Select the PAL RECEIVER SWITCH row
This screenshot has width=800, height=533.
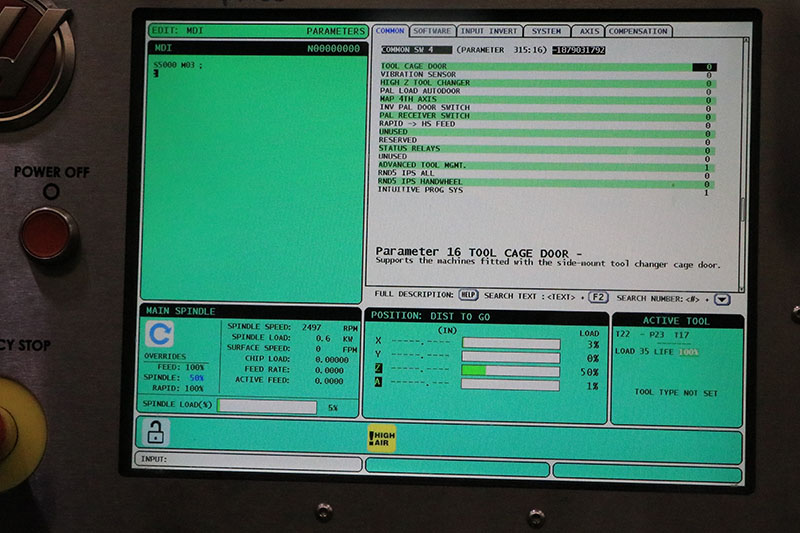546,116
